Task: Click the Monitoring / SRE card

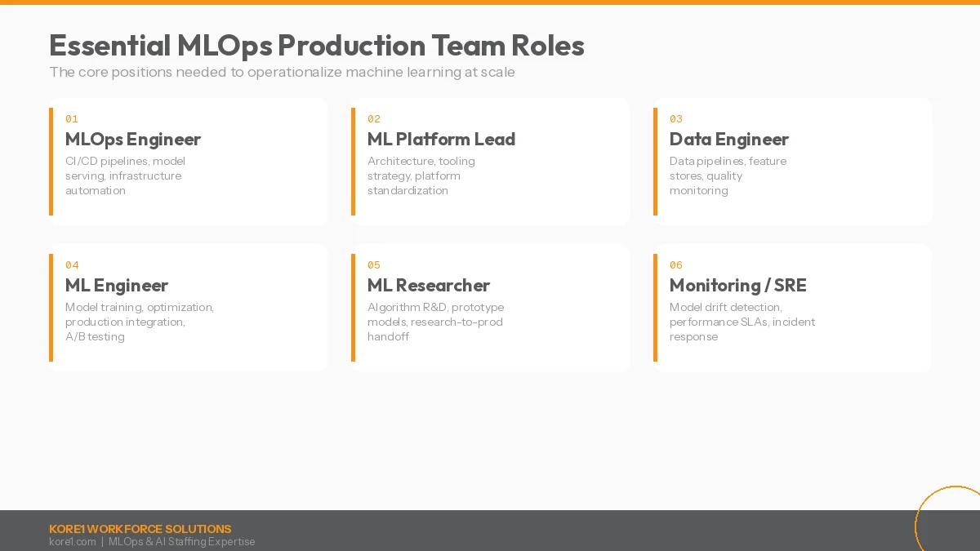Action: [792, 307]
